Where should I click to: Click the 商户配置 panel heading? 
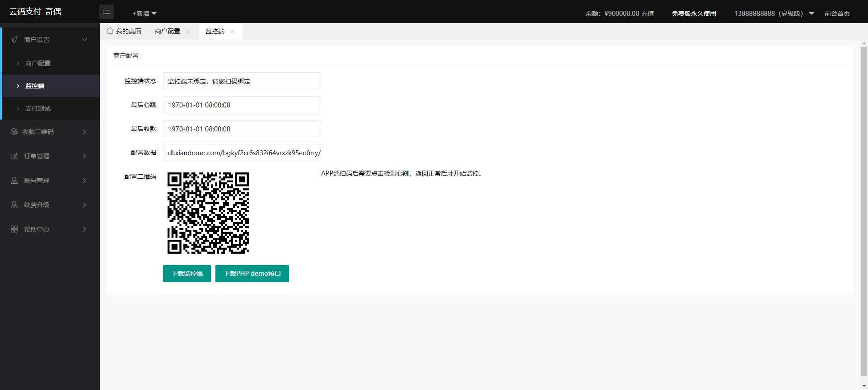[x=126, y=56]
